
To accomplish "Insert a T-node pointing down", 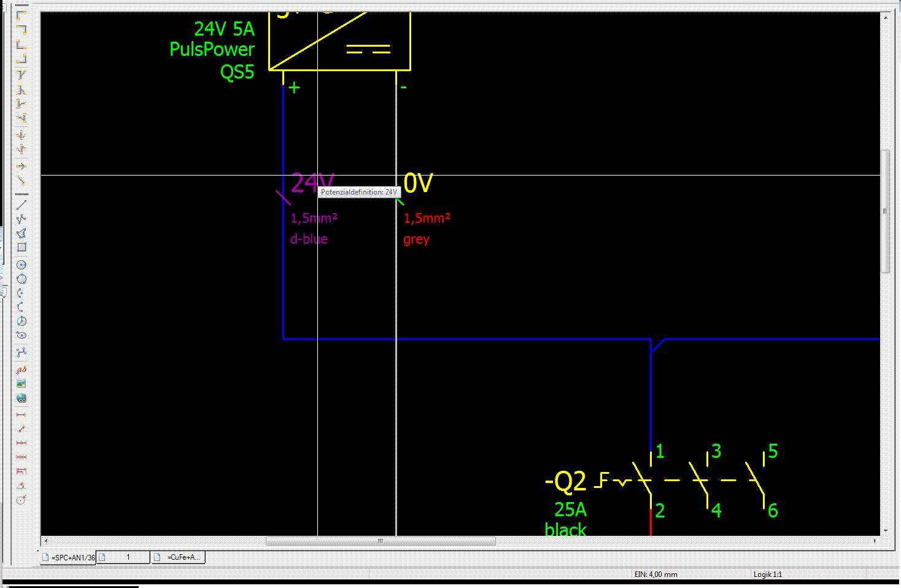I will [x=21, y=75].
